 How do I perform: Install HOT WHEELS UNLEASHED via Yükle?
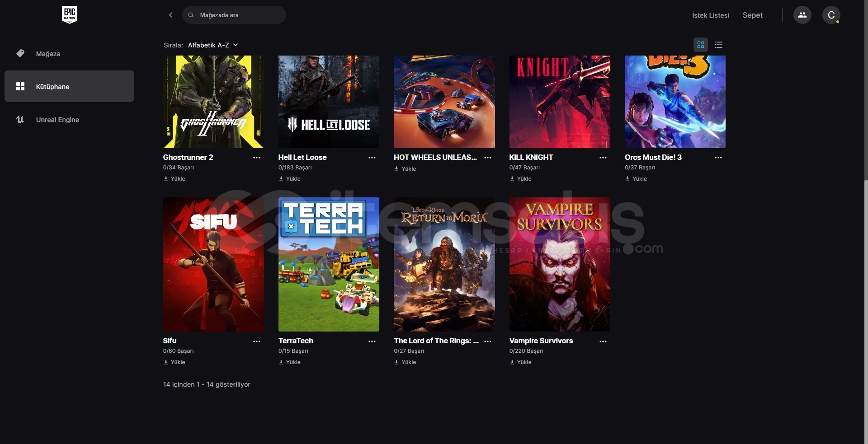[405, 168]
